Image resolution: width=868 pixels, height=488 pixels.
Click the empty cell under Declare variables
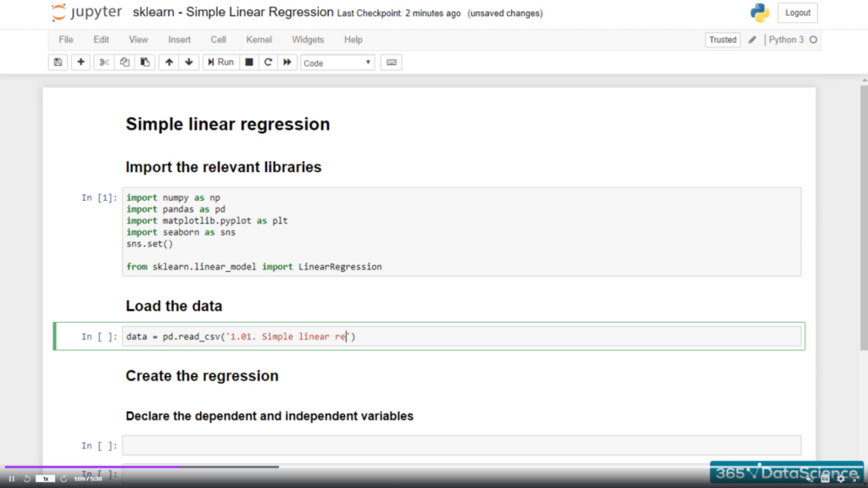(x=462, y=446)
